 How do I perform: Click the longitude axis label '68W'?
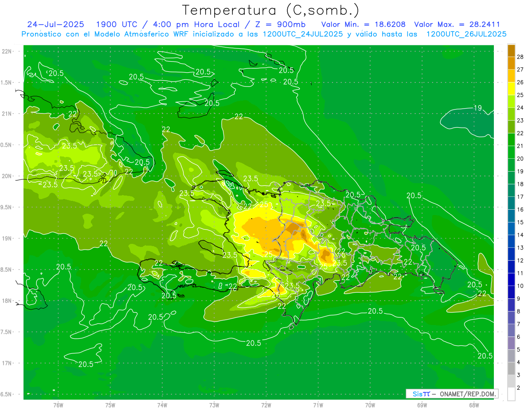tap(474, 405)
